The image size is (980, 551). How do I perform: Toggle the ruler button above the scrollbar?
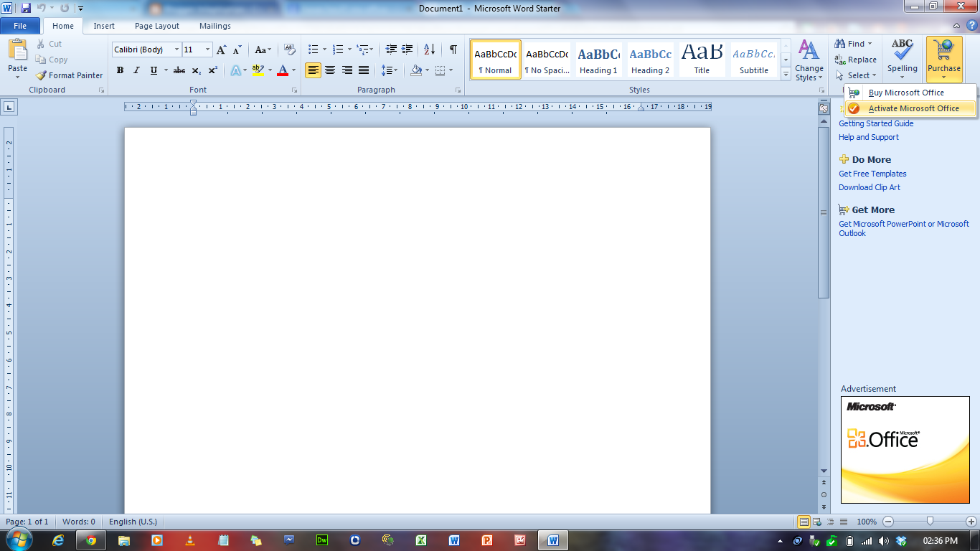click(824, 108)
